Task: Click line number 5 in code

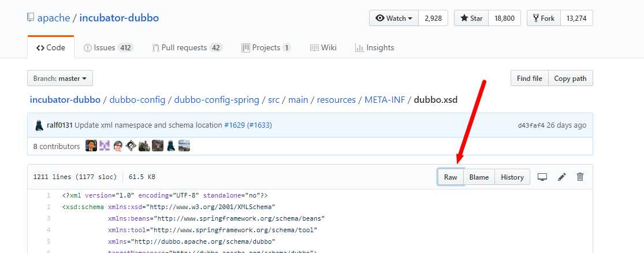Action: (49, 241)
